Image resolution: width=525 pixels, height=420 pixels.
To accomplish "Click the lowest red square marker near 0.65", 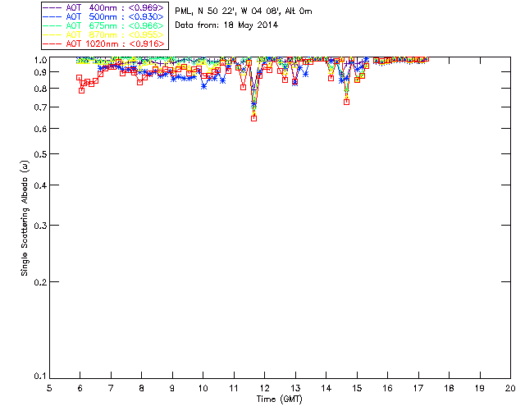I will (253, 118).
